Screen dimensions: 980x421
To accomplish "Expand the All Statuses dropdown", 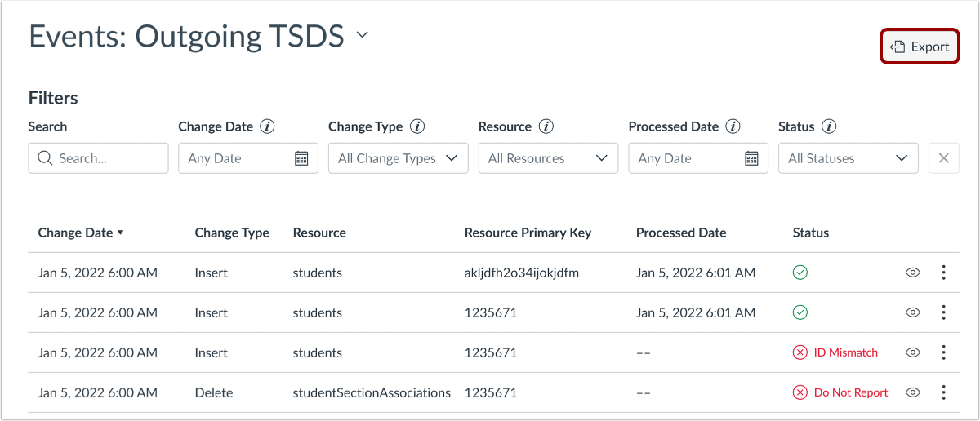I will coord(849,158).
